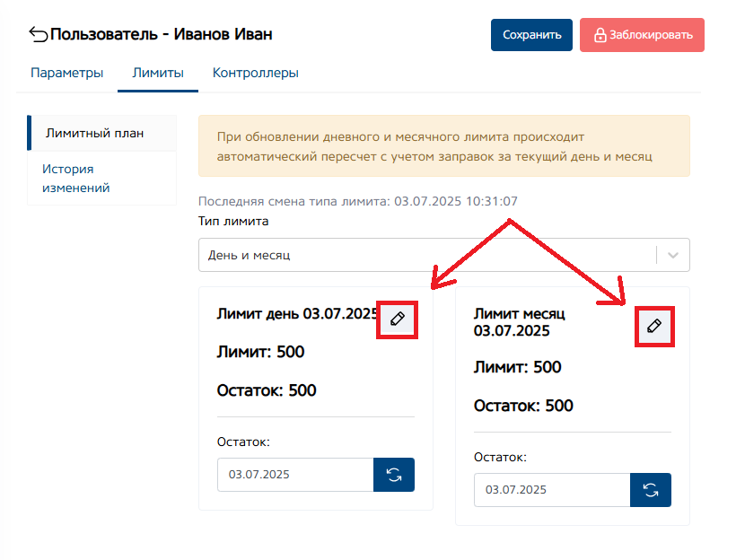736x560 pixels.
Task: Click the Лимит день 03.07.2025 heading
Action: 297,313
